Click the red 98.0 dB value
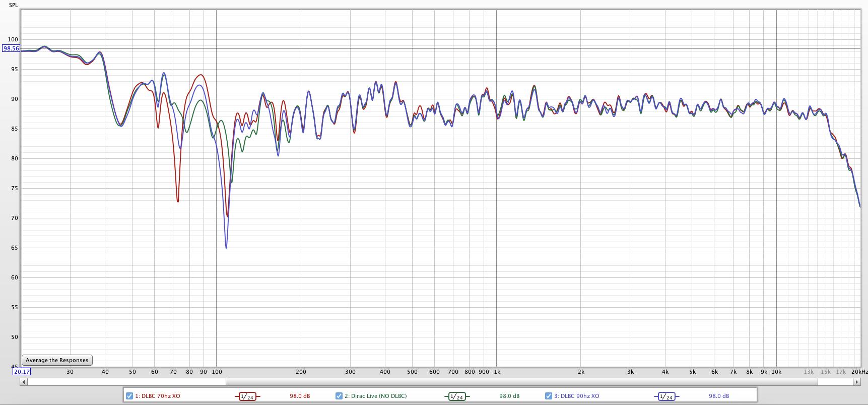The height and width of the screenshot is (405, 868). click(x=300, y=396)
